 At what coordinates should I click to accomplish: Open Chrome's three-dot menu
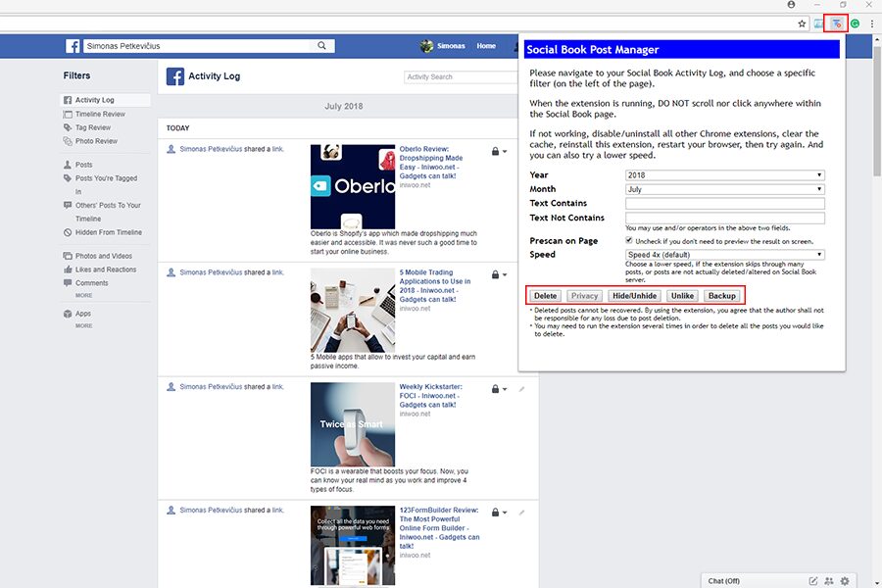coord(871,24)
